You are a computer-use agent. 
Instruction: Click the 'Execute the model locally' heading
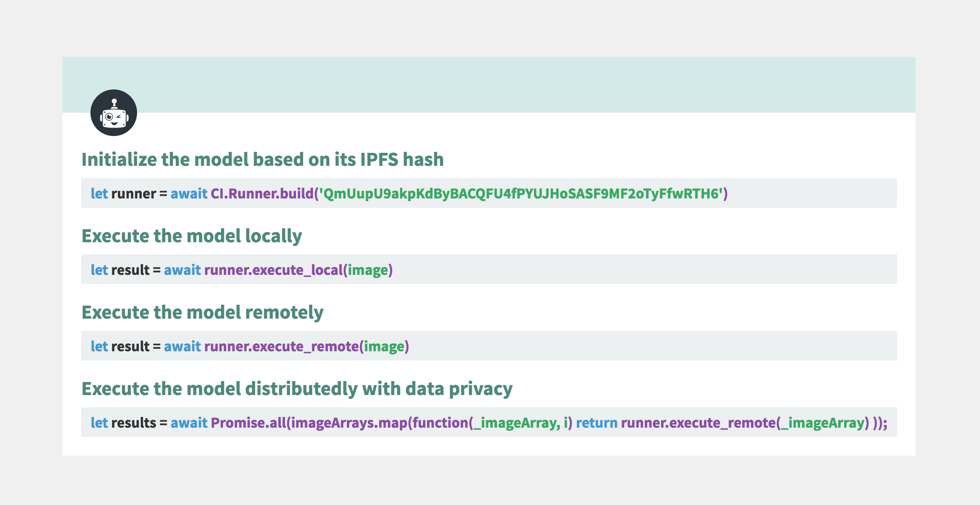pos(192,236)
